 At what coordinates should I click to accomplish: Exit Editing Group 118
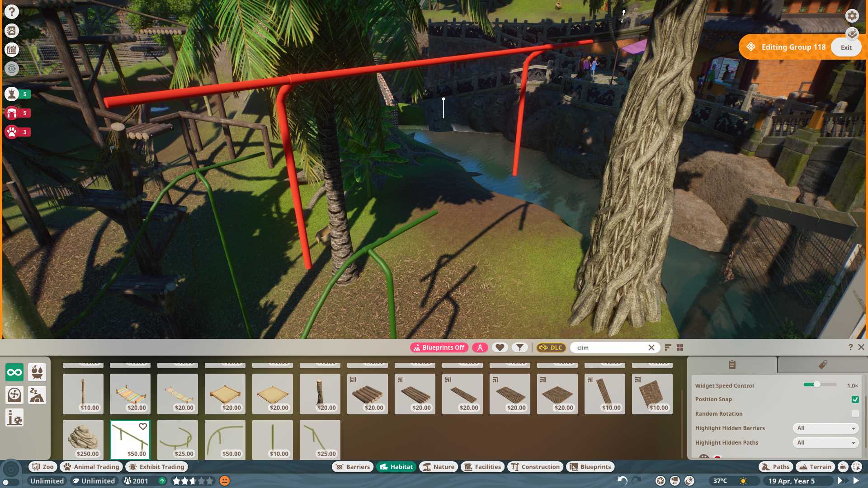pos(846,47)
